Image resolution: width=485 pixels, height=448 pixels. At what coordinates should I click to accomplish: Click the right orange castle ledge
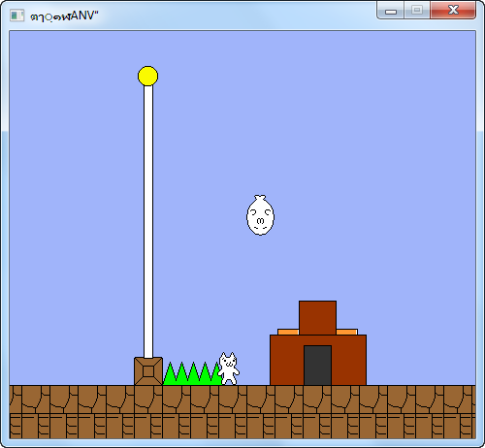347,332
